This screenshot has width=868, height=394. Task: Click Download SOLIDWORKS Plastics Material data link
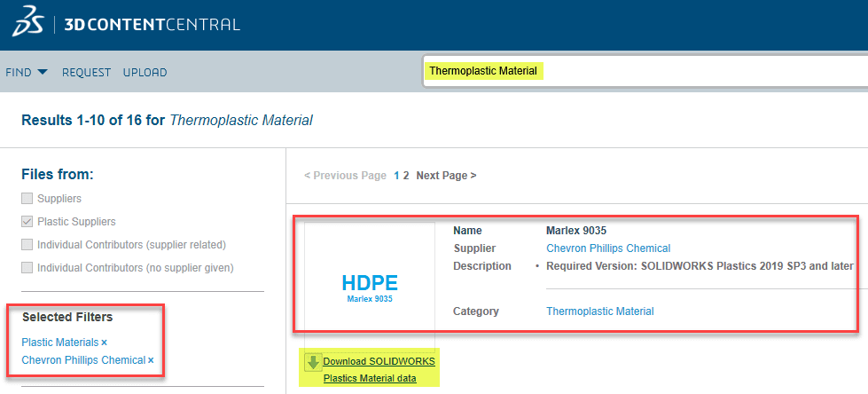coord(379,370)
